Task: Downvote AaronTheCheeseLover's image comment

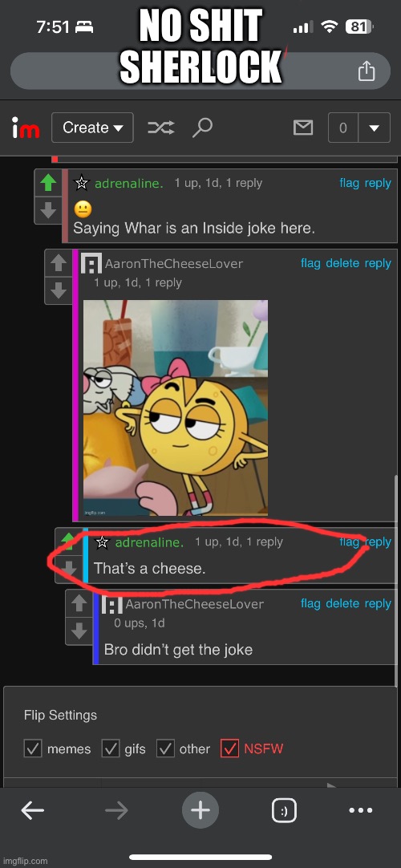Action: [x=59, y=290]
